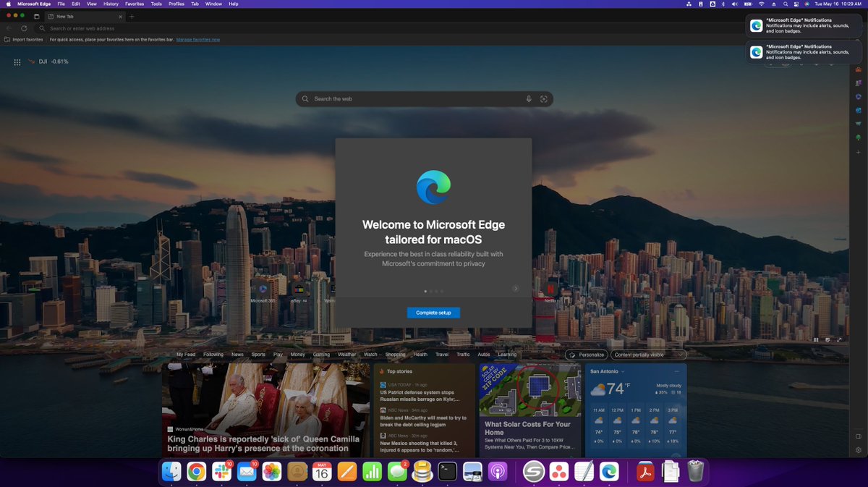This screenshot has width=868, height=487.
Task: Select the Gaming feed tab
Action: 321,355
